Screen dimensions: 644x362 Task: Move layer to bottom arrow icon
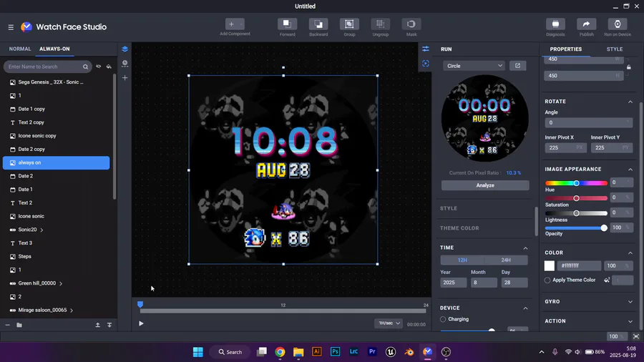109,325
